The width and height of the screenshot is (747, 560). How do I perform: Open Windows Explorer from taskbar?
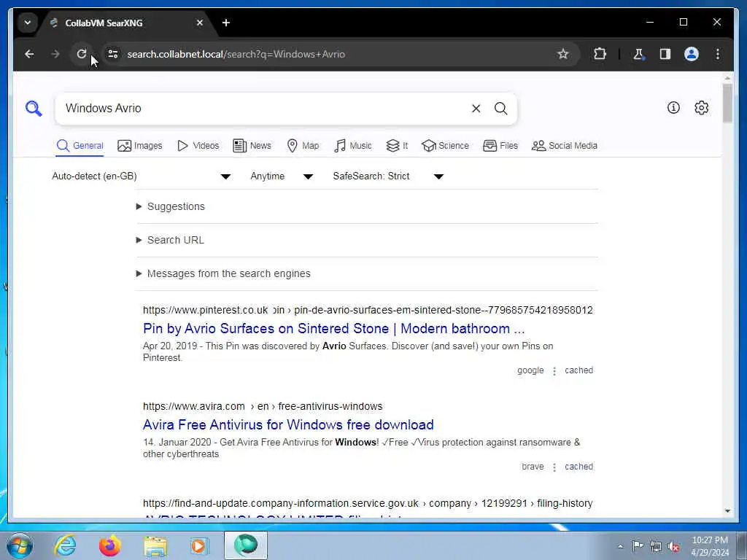155,545
